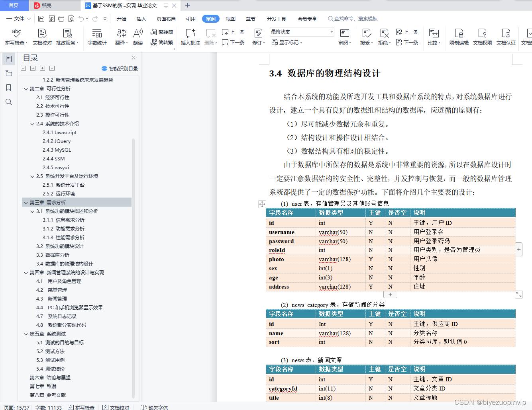Switch to the 视图 ribbon tab
Image resolution: width=532 pixels, height=410 pixels.
coord(230,18)
